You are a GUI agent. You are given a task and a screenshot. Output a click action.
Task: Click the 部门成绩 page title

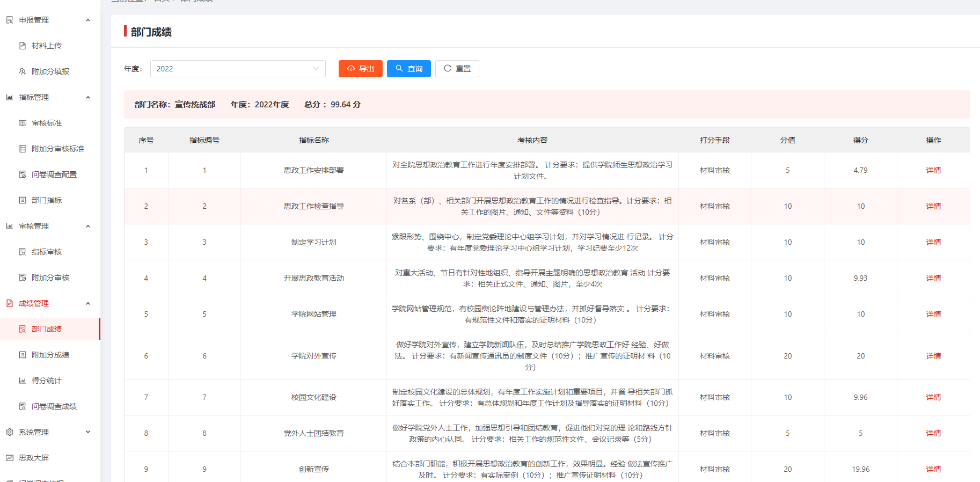pyautogui.click(x=151, y=32)
